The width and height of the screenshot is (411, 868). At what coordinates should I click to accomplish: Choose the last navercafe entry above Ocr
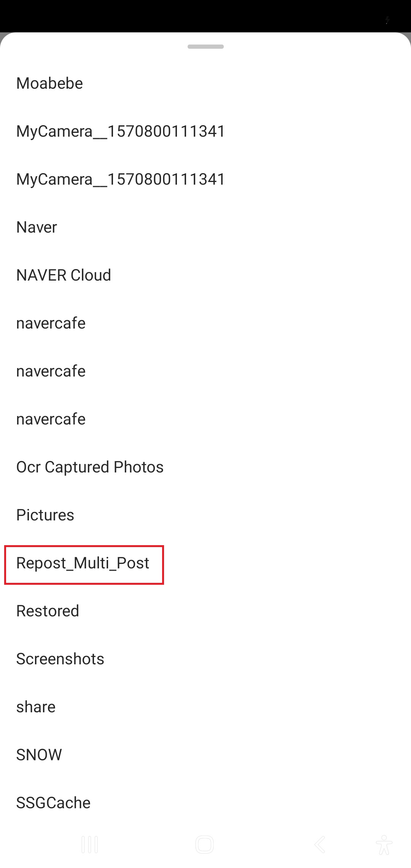point(205,419)
